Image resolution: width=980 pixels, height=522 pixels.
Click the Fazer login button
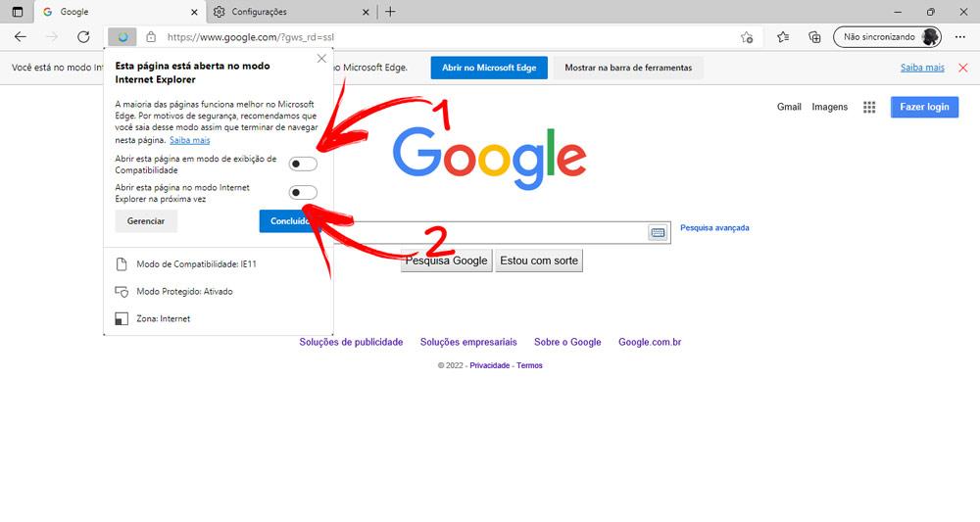click(924, 107)
